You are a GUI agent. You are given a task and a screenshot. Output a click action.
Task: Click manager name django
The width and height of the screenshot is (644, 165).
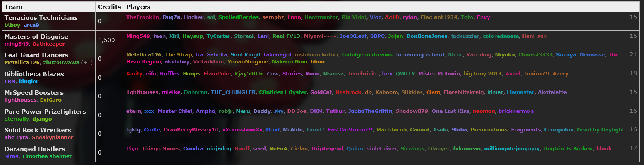[x=42, y=119]
